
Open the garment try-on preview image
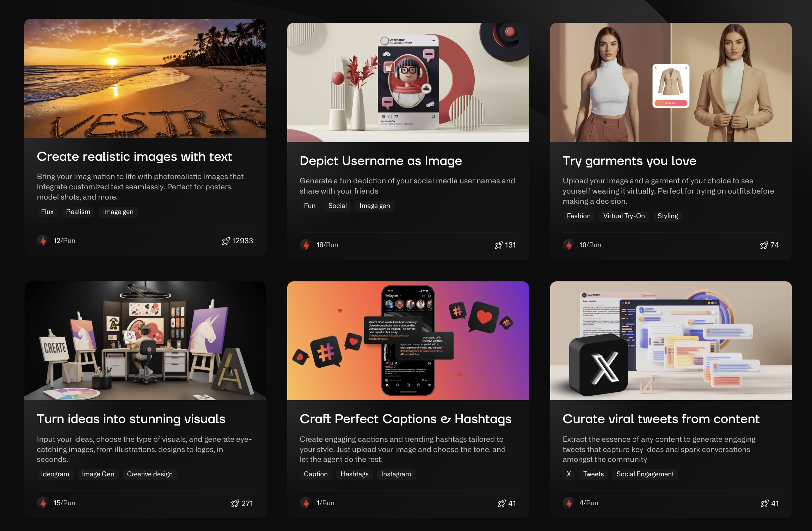671,83
